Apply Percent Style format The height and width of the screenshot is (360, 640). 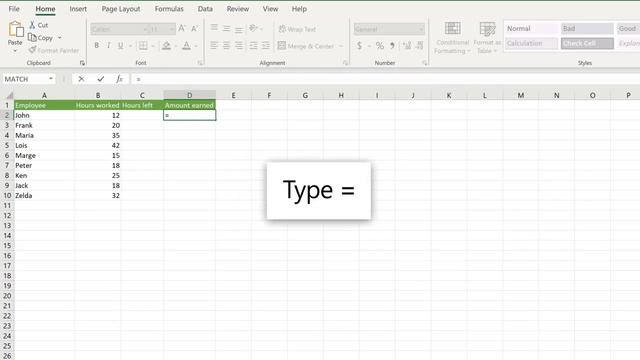380,45
